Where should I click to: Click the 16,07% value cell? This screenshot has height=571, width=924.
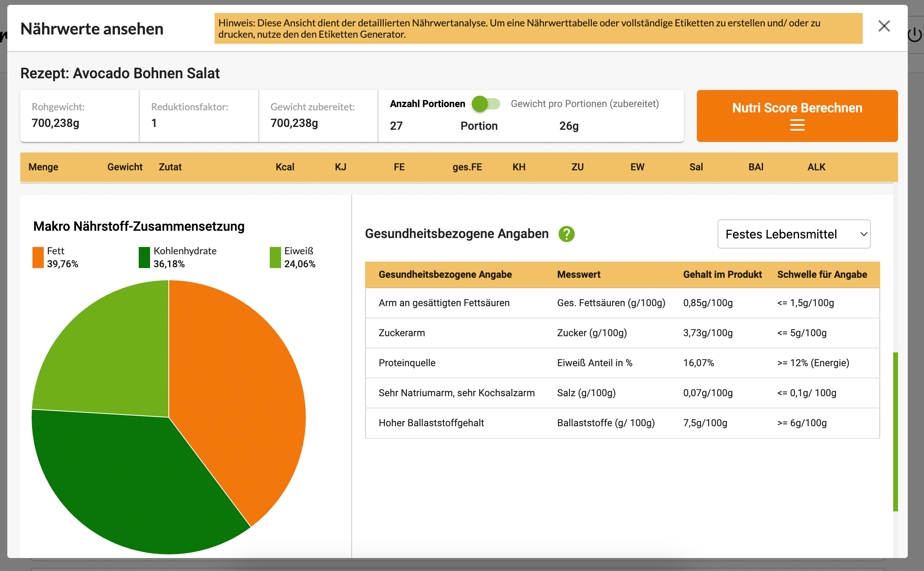coord(698,363)
